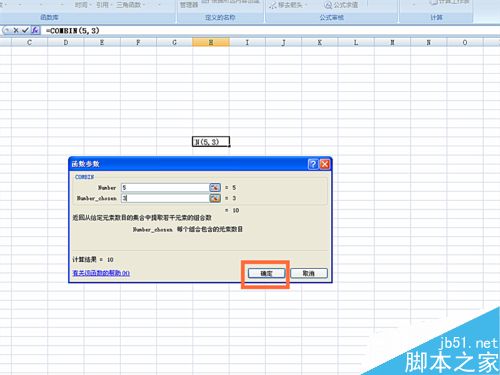Select column N header
This screenshot has height=375, width=500.
pos(429,42)
